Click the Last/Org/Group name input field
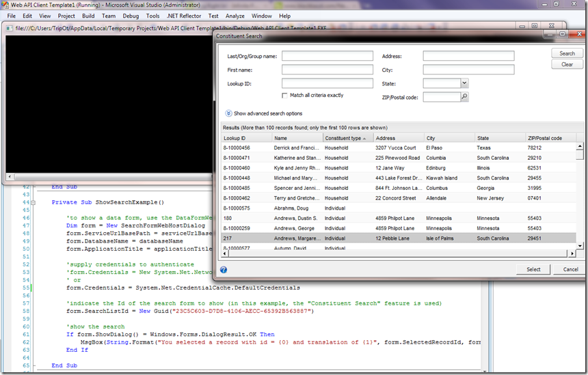Viewport: 588px width, 375px height. click(327, 56)
